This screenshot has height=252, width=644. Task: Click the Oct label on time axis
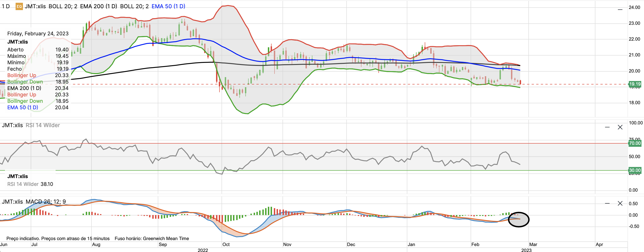226,244
